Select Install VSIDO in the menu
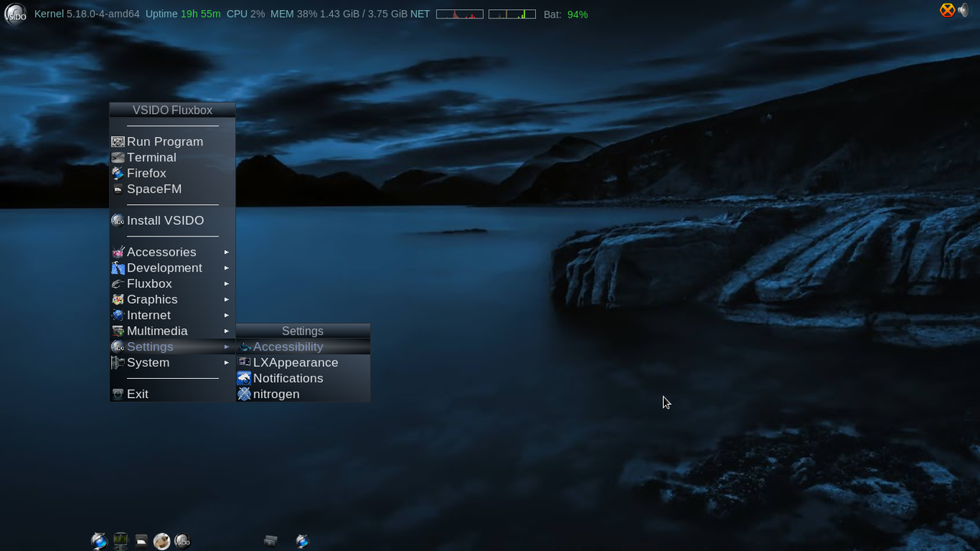The image size is (980, 551). (172, 220)
